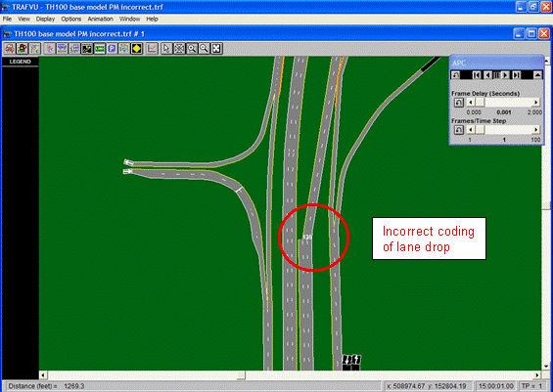This screenshot has height=392, width=553.
Task: Click the APC panel title bar
Action: point(496,63)
